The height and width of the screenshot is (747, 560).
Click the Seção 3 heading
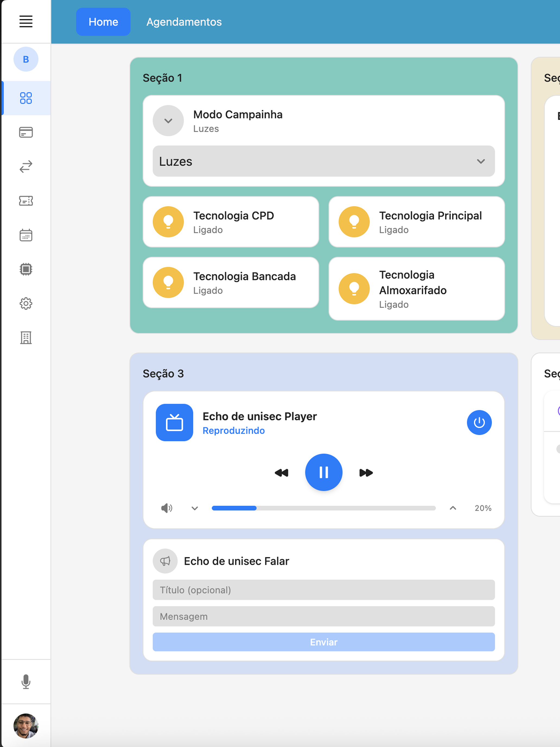pos(163,373)
